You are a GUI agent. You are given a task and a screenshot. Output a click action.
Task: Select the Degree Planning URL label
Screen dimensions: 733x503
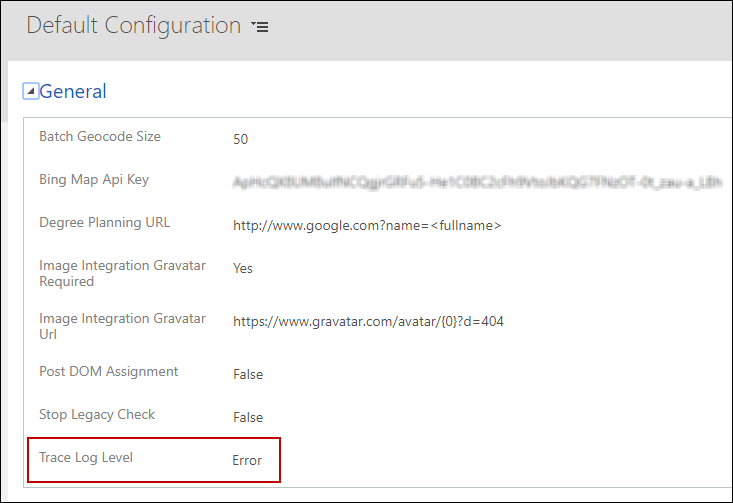[104, 222]
